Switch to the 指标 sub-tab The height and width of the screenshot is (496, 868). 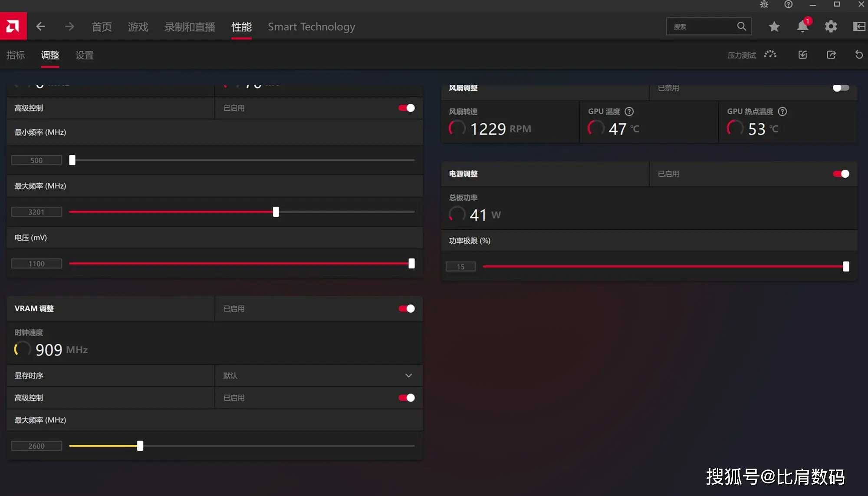tap(16, 55)
